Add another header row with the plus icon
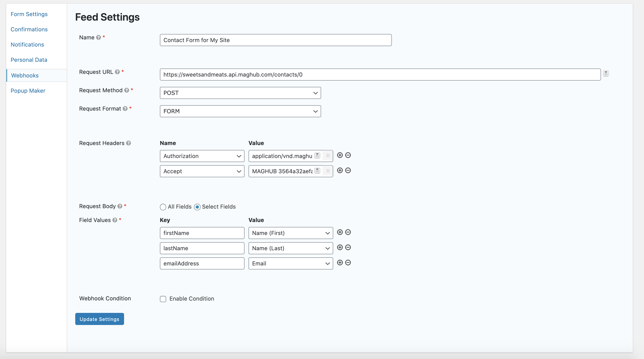The height and width of the screenshot is (359, 644). (x=340, y=155)
